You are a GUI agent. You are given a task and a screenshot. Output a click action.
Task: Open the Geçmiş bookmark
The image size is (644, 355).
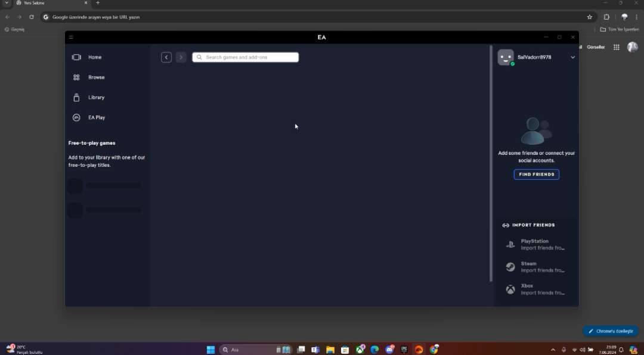14,30
